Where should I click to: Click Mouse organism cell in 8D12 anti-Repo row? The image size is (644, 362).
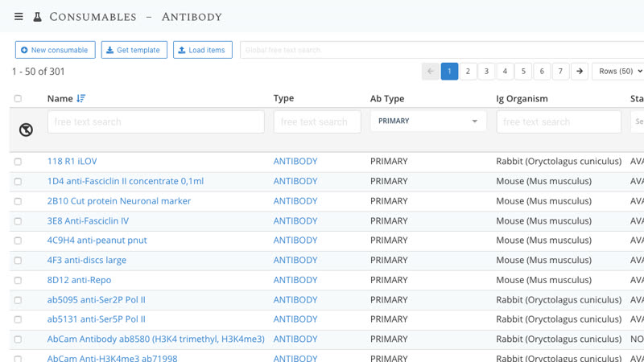coord(544,280)
